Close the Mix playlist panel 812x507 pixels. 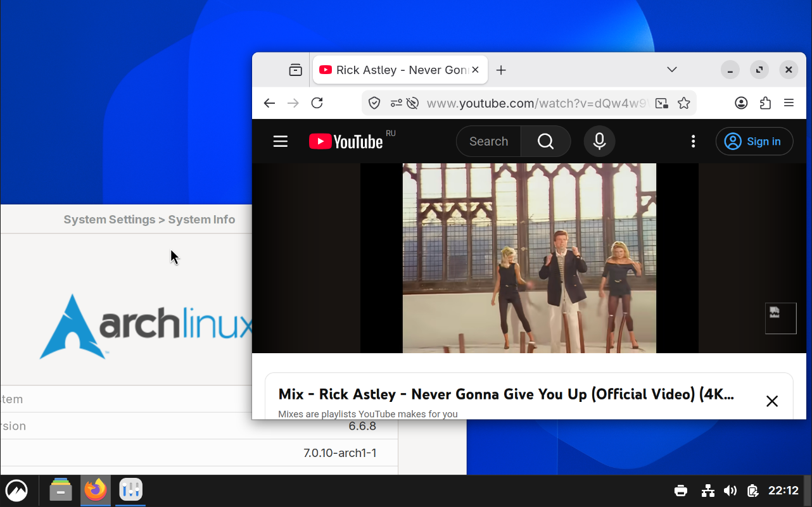point(772,401)
